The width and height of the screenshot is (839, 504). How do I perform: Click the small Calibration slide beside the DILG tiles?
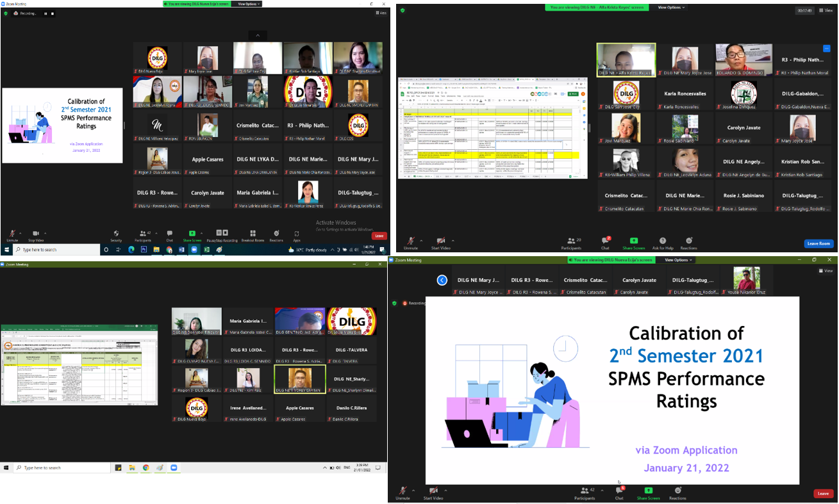pos(62,125)
